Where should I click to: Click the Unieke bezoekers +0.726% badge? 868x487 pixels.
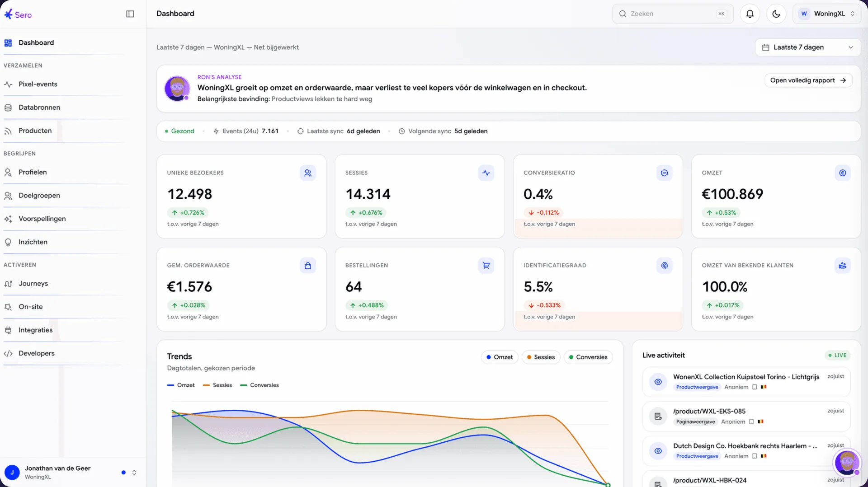[x=188, y=213]
